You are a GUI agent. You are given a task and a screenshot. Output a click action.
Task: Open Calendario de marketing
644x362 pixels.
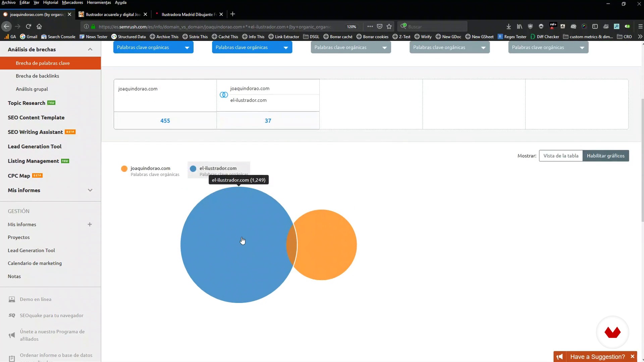pyautogui.click(x=35, y=263)
